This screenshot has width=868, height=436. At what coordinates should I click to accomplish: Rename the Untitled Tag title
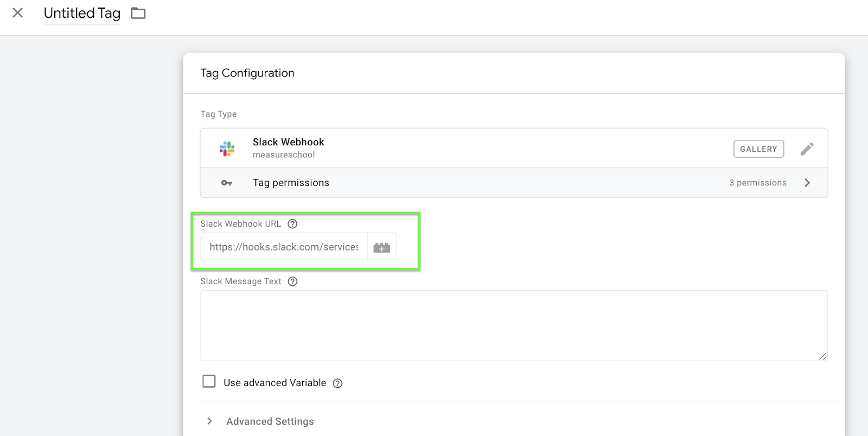tap(82, 13)
